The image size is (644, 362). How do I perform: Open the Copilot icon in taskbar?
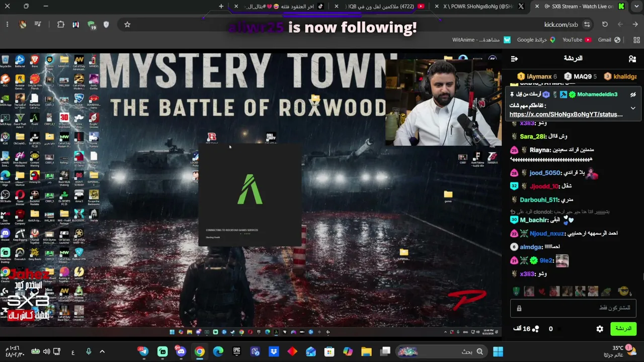tap(348, 352)
